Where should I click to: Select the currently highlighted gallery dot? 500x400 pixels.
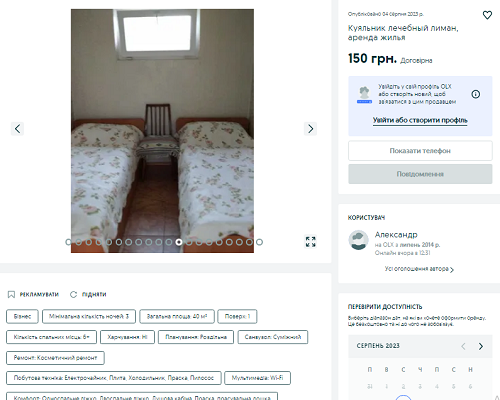[x=179, y=242]
